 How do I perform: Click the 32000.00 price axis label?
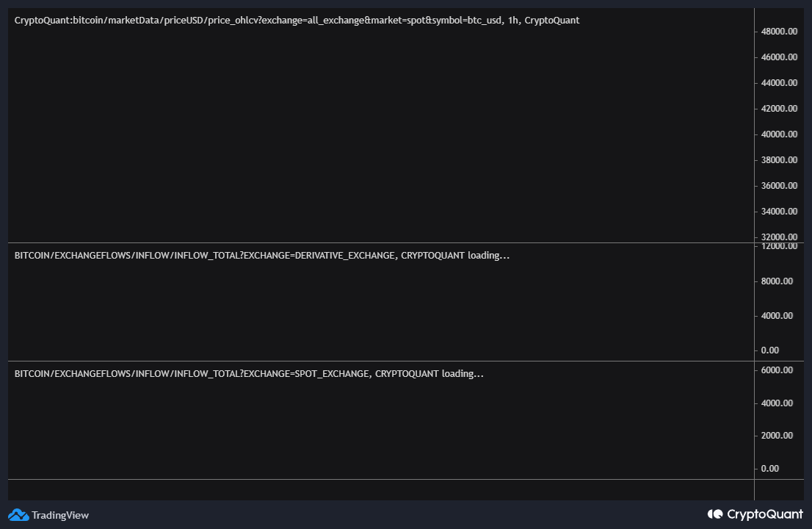779,237
